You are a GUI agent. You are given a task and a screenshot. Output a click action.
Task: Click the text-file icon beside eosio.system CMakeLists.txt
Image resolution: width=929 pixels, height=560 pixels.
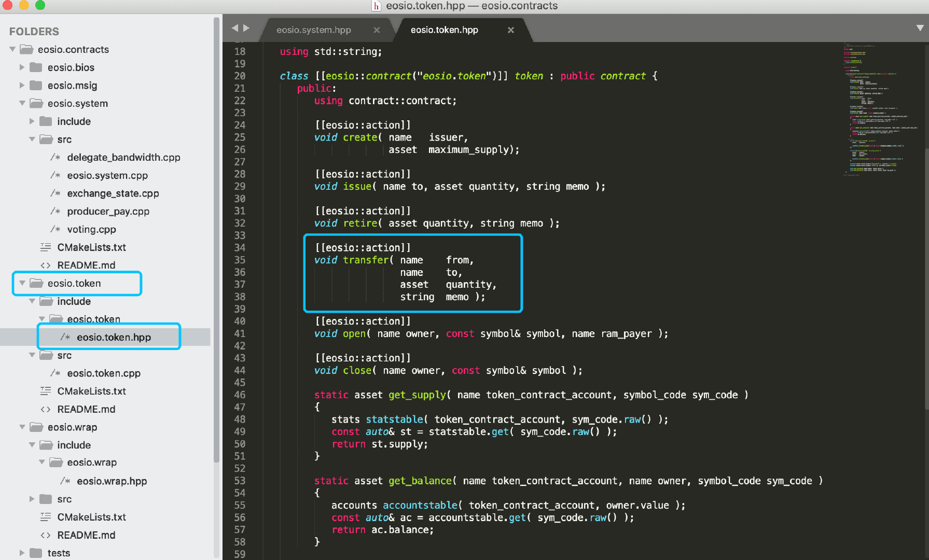pos(46,247)
